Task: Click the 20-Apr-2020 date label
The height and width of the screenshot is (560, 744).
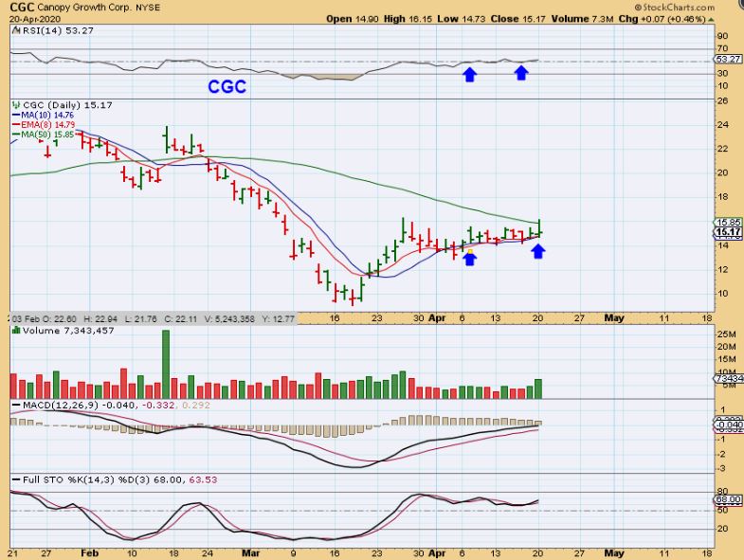Action: point(35,19)
